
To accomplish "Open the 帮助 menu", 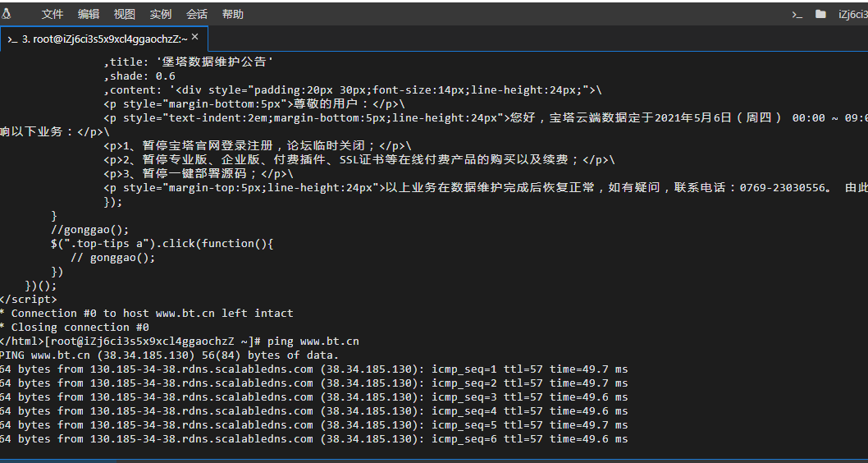I will click(x=232, y=15).
